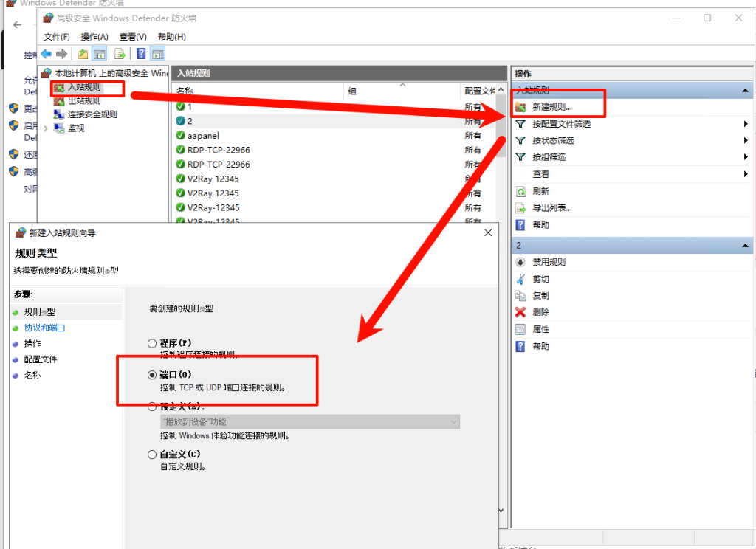
Task: Click the 刷新 refresh icon in actions pane
Action: coord(523,190)
